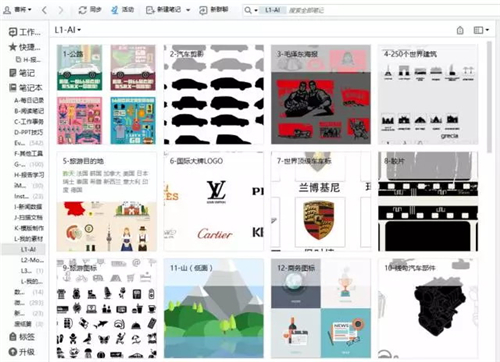The image size is (500, 362).
Task: Click the 同步 sync button
Action: click(90, 10)
